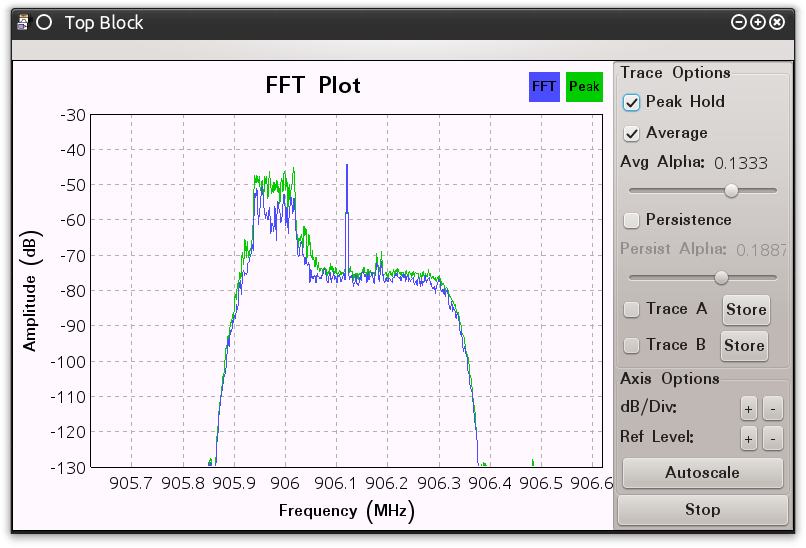This screenshot has width=806, height=548.
Task: Check the Trace A checkbox
Action: click(x=631, y=309)
